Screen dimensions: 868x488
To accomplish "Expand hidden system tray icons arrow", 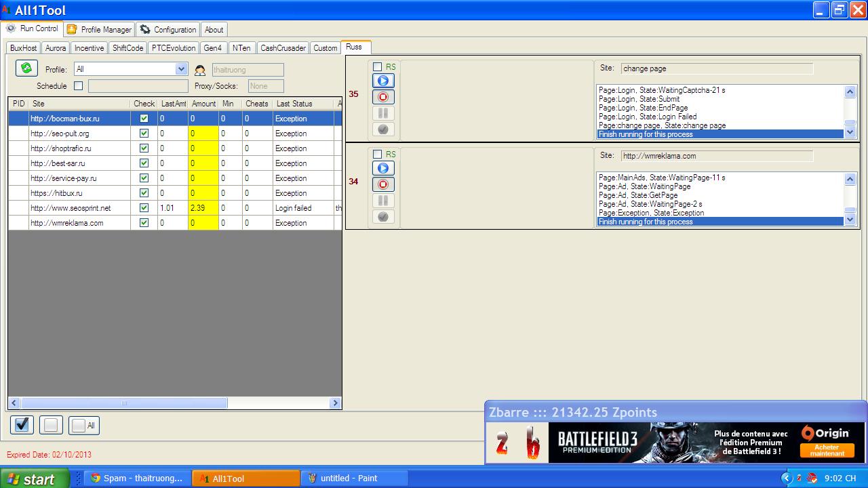I will [x=787, y=479].
